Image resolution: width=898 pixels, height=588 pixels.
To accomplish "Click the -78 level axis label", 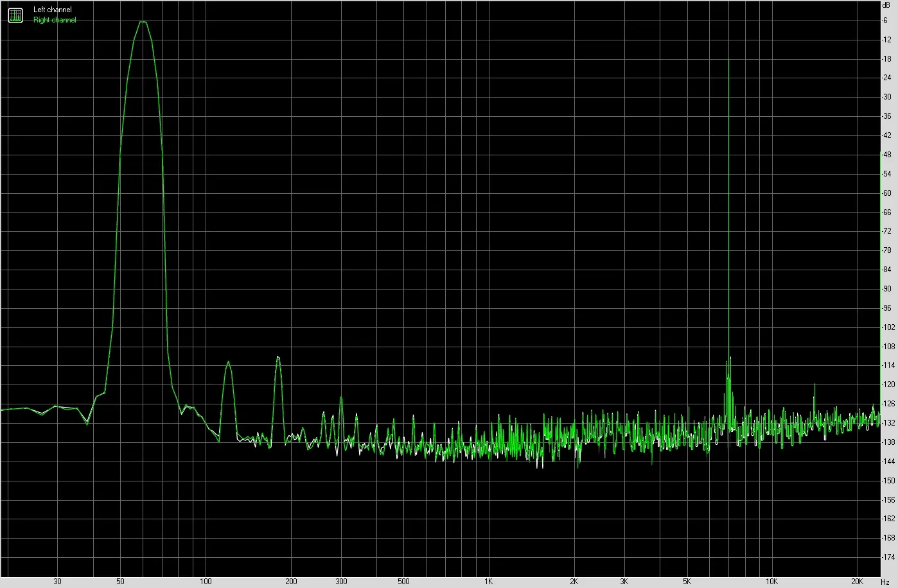I will 886,250.
